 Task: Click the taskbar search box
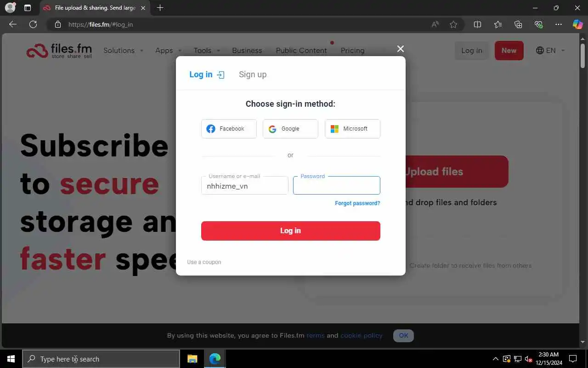click(x=101, y=359)
